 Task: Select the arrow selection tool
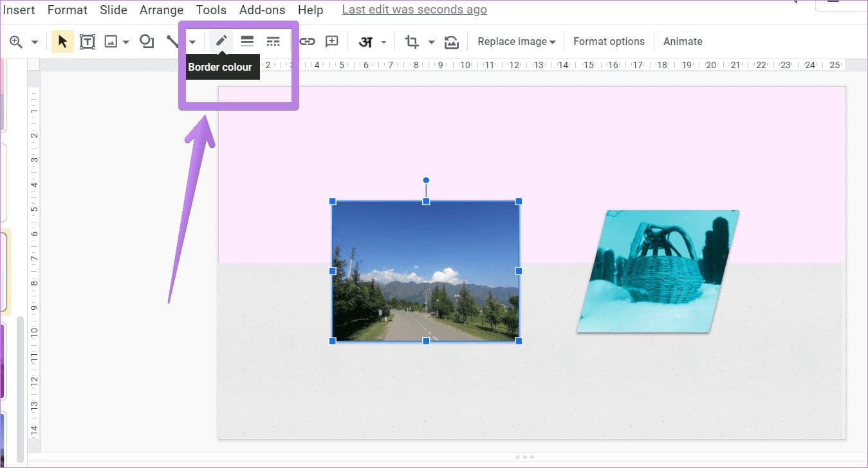pos(62,41)
